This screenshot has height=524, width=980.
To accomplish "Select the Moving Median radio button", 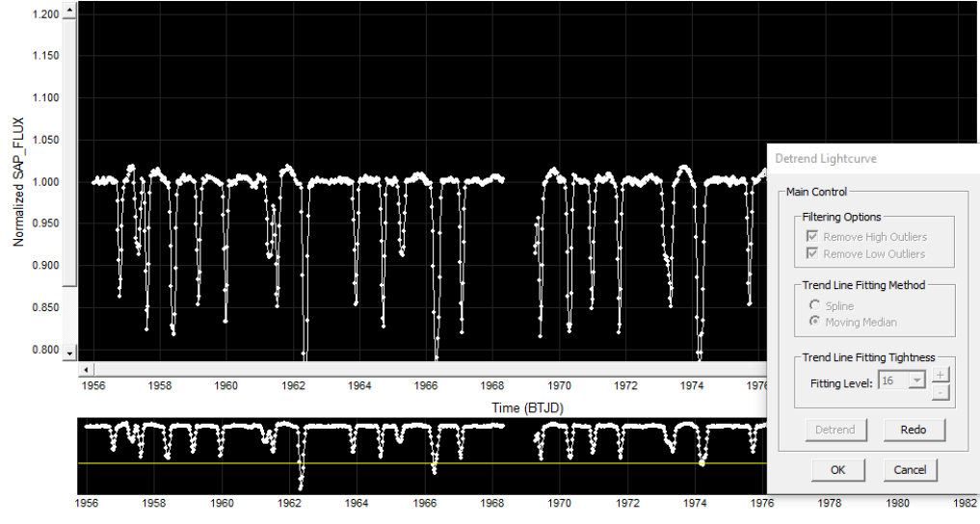I will click(814, 321).
